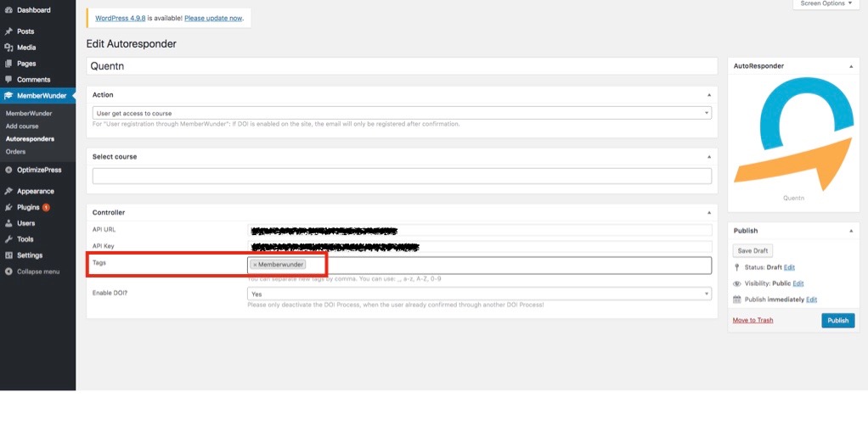Collapse the Select course panel
Image resolution: width=868 pixels, height=426 pixels.
pos(708,157)
